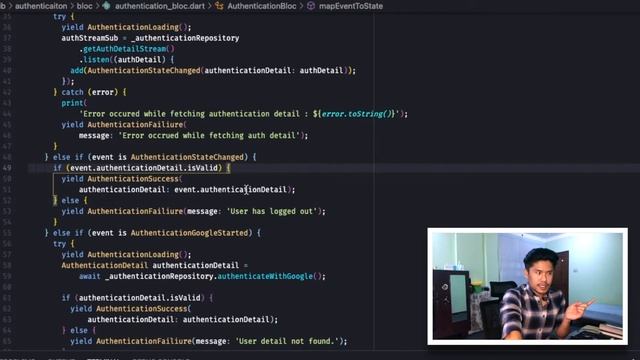640x360 pixels.
Task: Click 'error.toString()' in the print string
Action: tap(356, 114)
